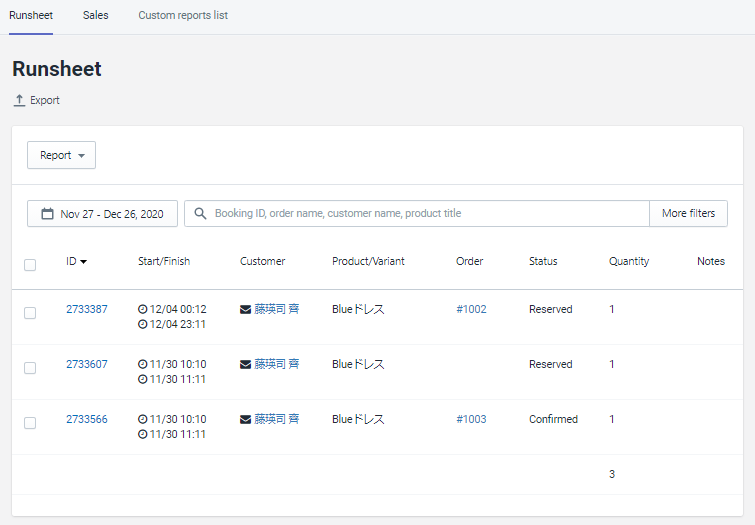
Task: Click the search magnifier icon
Action: coord(201,214)
